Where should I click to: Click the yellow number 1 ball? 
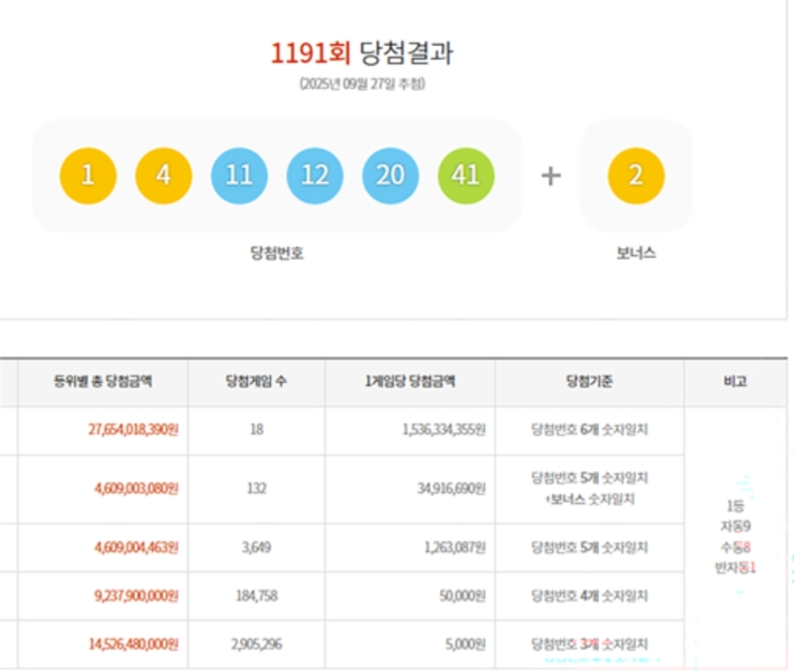point(88,176)
